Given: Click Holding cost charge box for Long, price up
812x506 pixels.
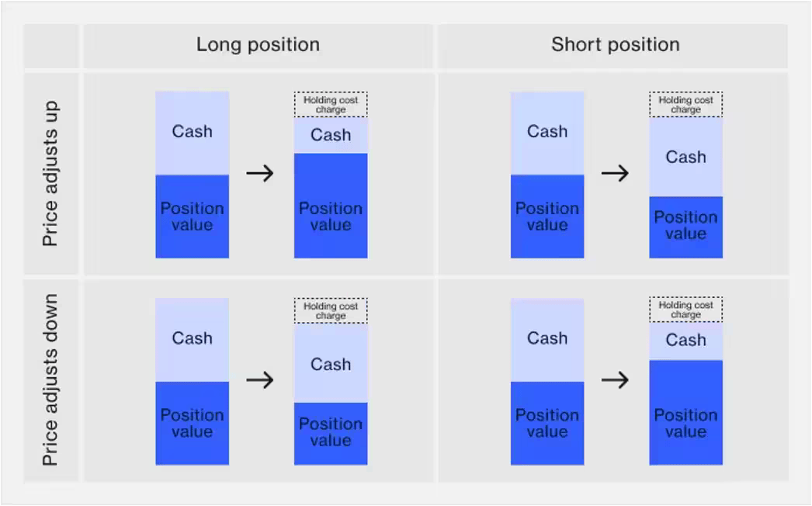Looking at the screenshot, I should pos(331,105).
